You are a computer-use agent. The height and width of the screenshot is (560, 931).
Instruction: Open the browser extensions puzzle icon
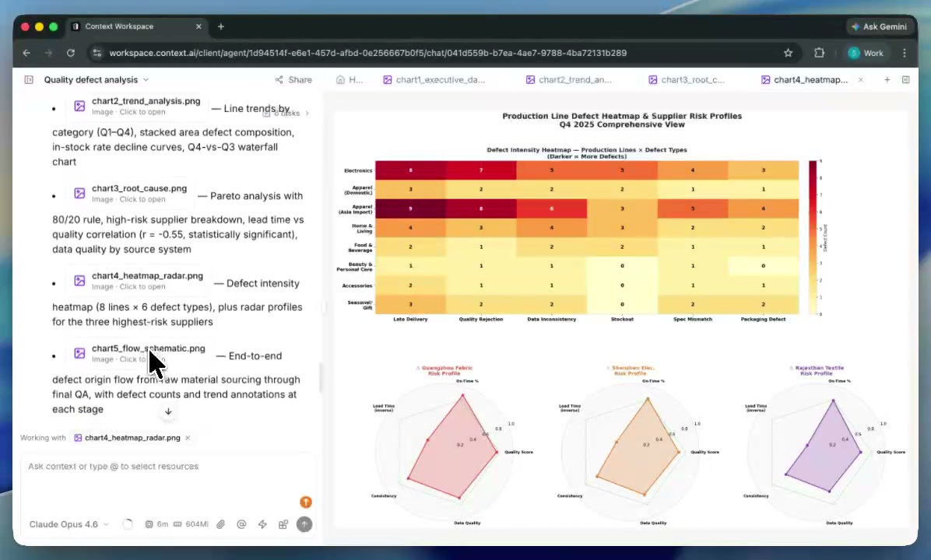pos(820,53)
